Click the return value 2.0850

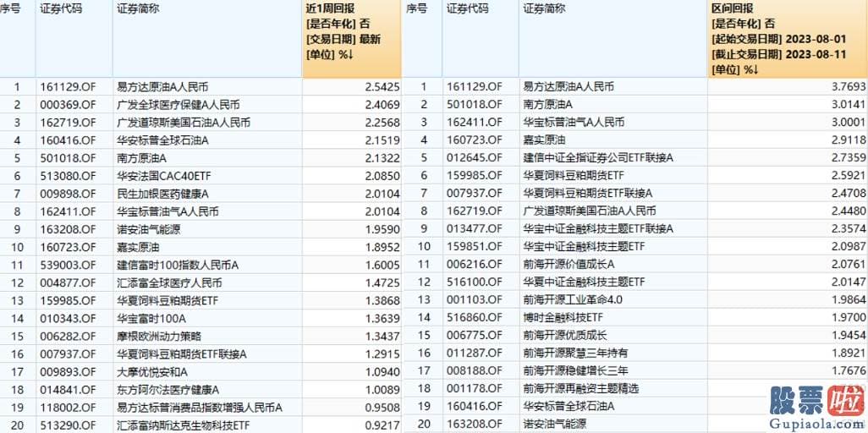382,176
